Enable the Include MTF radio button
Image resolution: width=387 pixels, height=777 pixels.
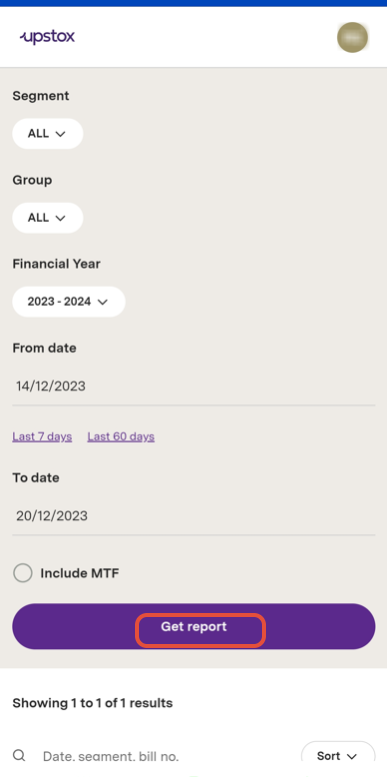pyautogui.click(x=23, y=573)
